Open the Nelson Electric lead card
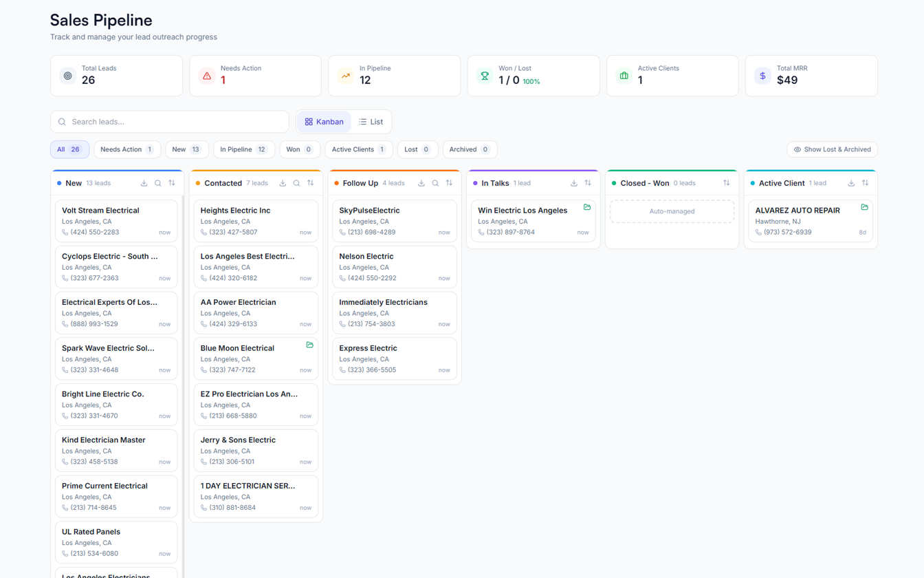 click(394, 267)
